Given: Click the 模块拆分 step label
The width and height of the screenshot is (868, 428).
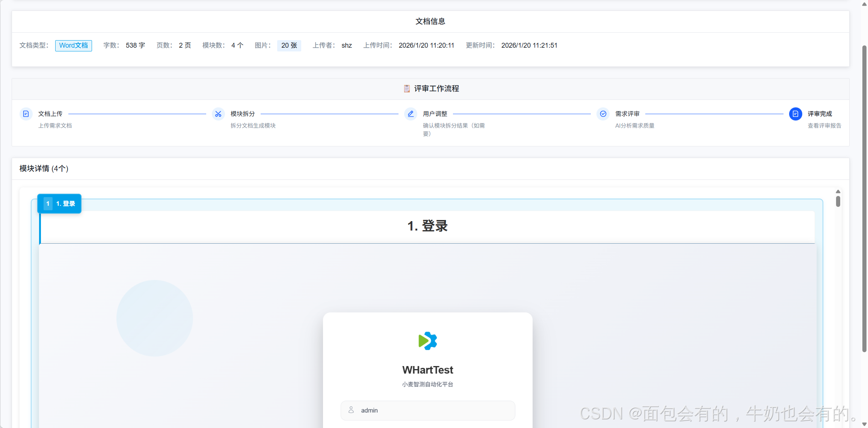Looking at the screenshot, I should 243,114.
